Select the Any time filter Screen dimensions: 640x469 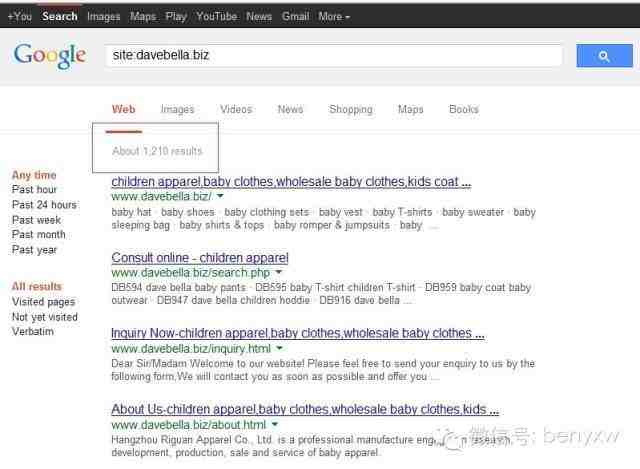click(34, 175)
